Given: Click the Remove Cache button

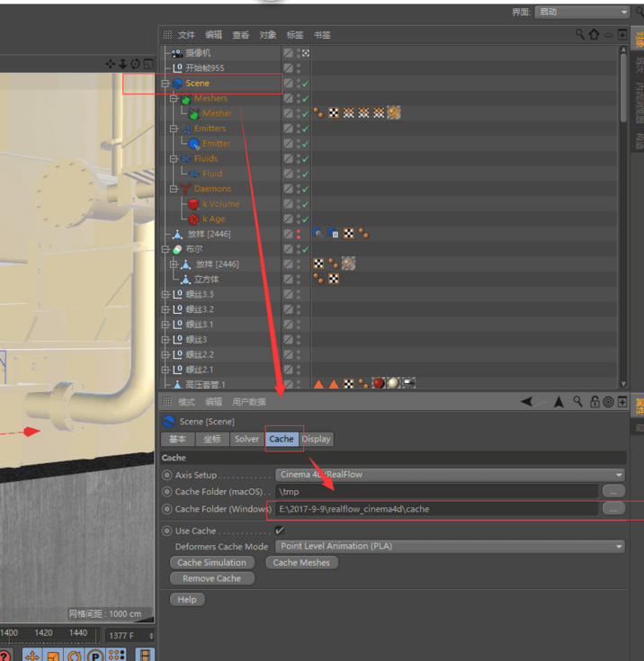Looking at the screenshot, I should coord(211,578).
